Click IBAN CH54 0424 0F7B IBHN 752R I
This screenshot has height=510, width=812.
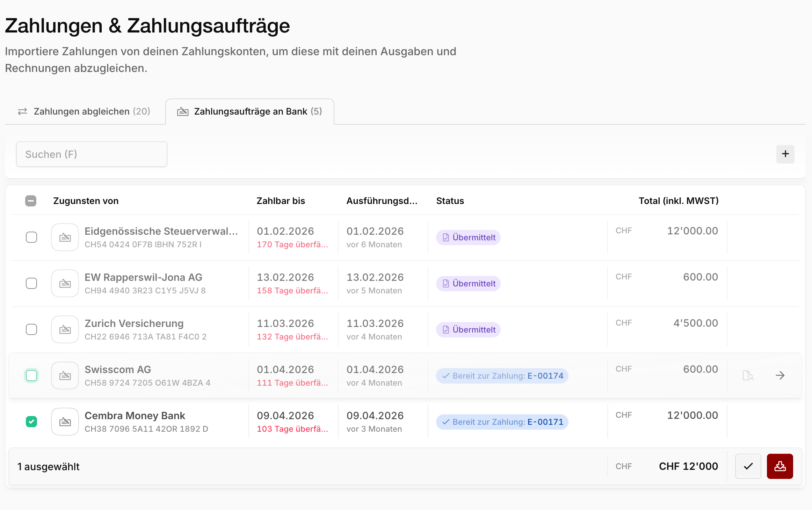pyautogui.click(x=143, y=245)
